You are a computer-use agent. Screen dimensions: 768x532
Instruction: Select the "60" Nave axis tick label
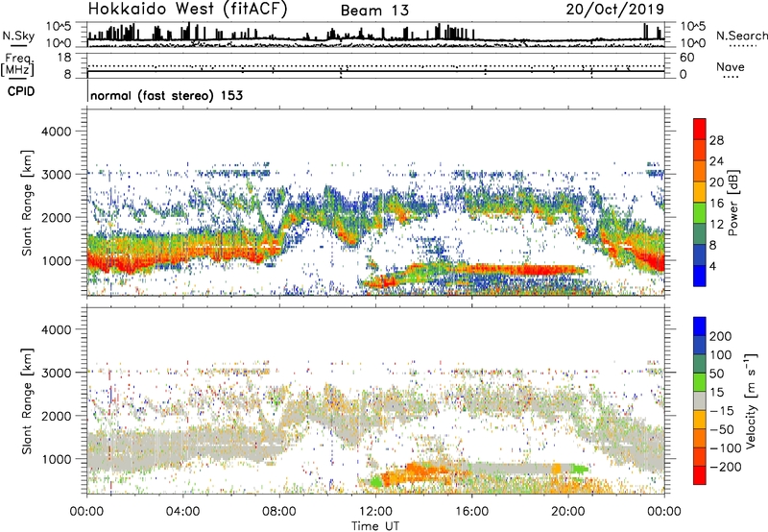click(686, 58)
